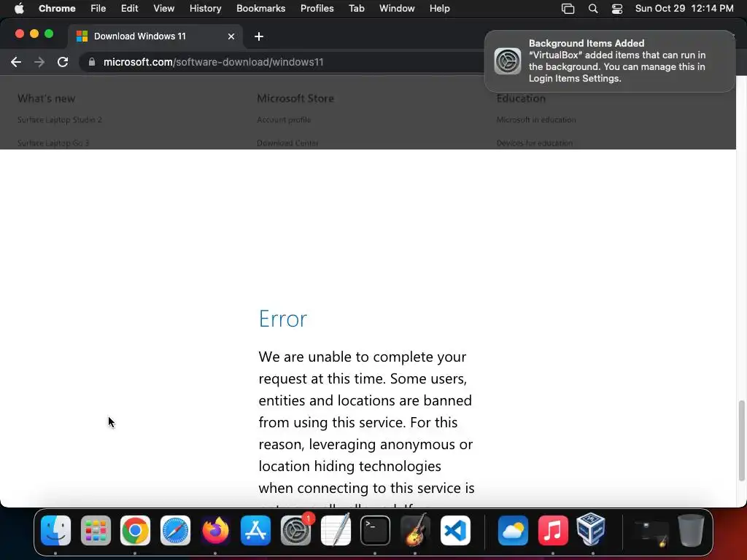
Task: View site info via the lock icon
Action: click(x=92, y=62)
